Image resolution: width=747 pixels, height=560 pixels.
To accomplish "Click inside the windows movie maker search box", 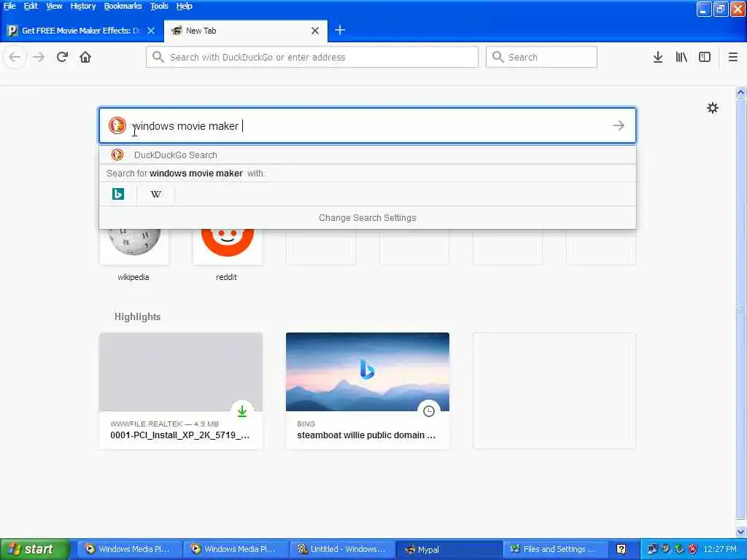I will pos(368,125).
